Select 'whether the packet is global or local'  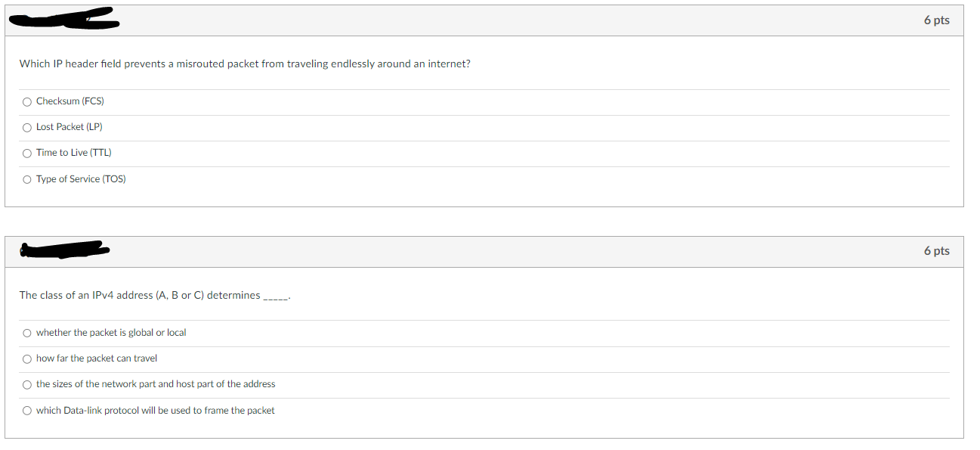[x=27, y=333]
